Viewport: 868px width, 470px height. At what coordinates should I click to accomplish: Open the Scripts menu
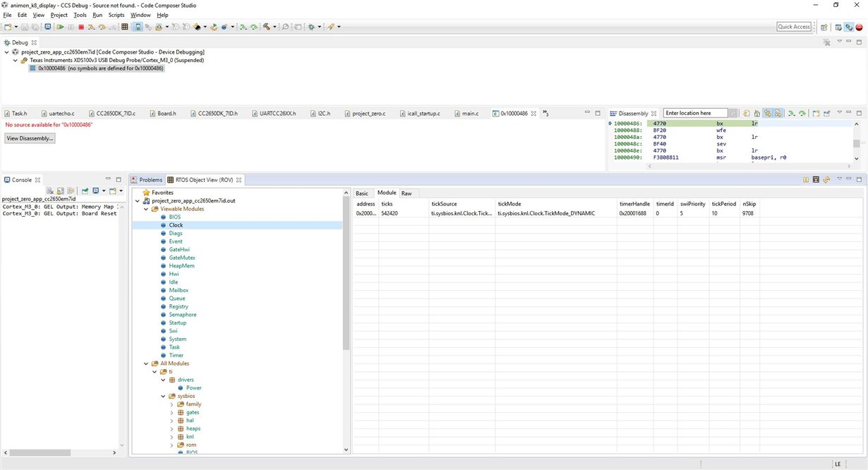pyautogui.click(x=116, y=15)
